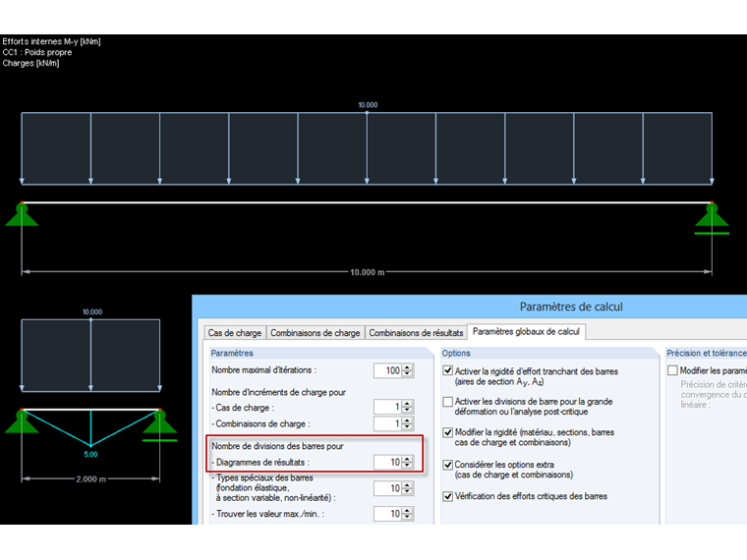Decrease Types spéciaux des barres divisions
The width and height of the screenshot is (747, 560).
(407, 491)
